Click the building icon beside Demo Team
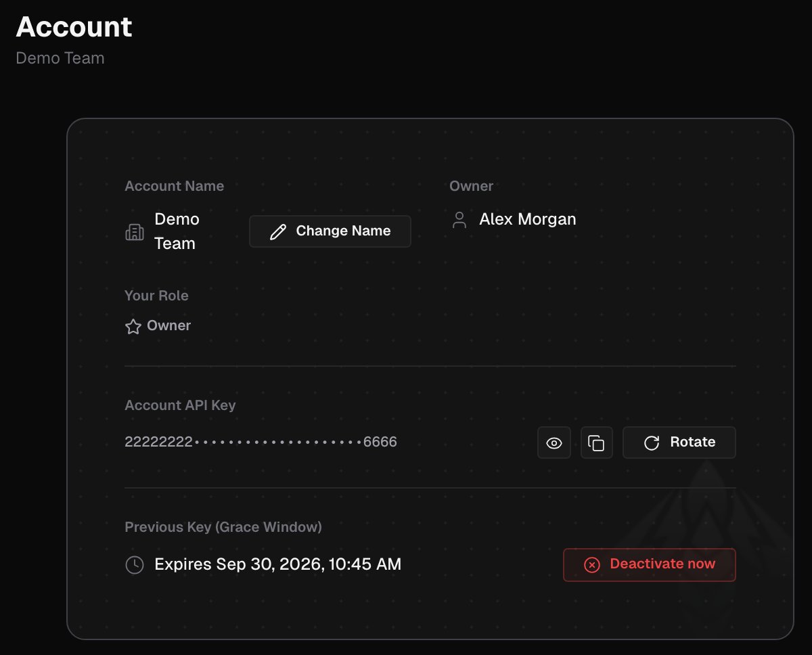 click(135, 232)
